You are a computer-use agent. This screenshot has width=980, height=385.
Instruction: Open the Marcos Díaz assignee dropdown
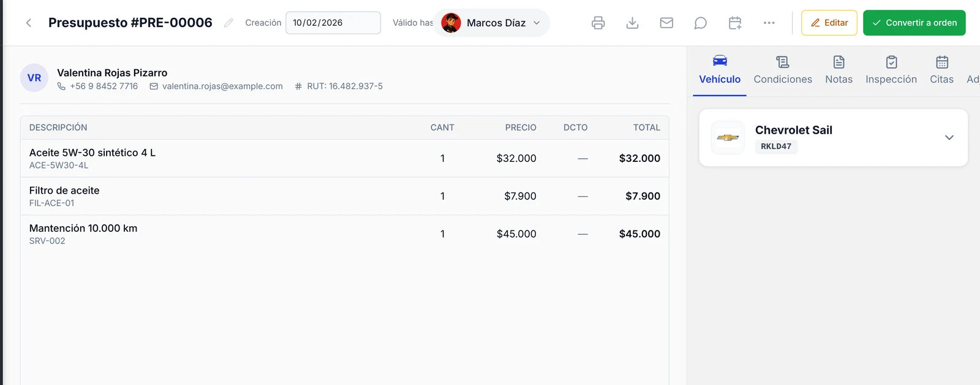click(492, 23)
